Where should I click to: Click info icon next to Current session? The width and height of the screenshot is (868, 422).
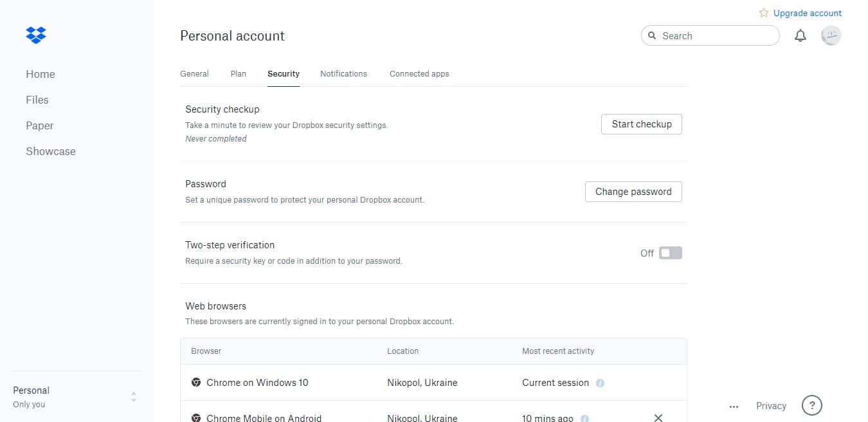pos(600,383)
